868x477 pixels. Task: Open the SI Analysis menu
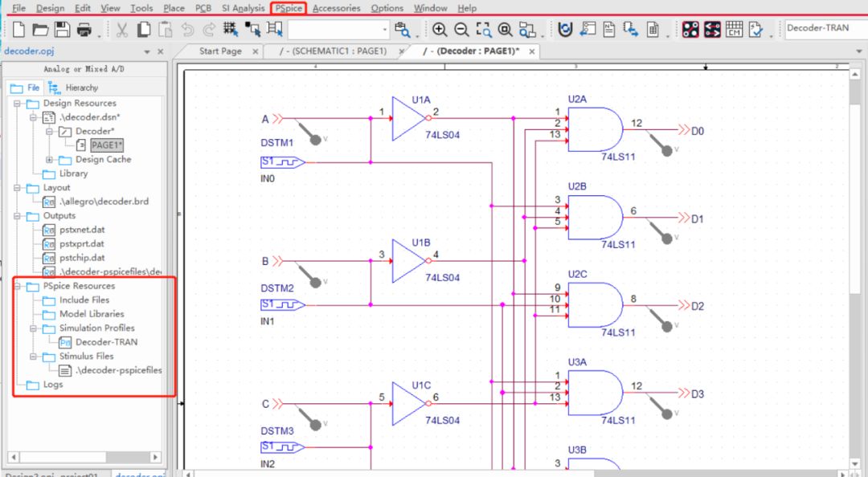pos(243,8)
